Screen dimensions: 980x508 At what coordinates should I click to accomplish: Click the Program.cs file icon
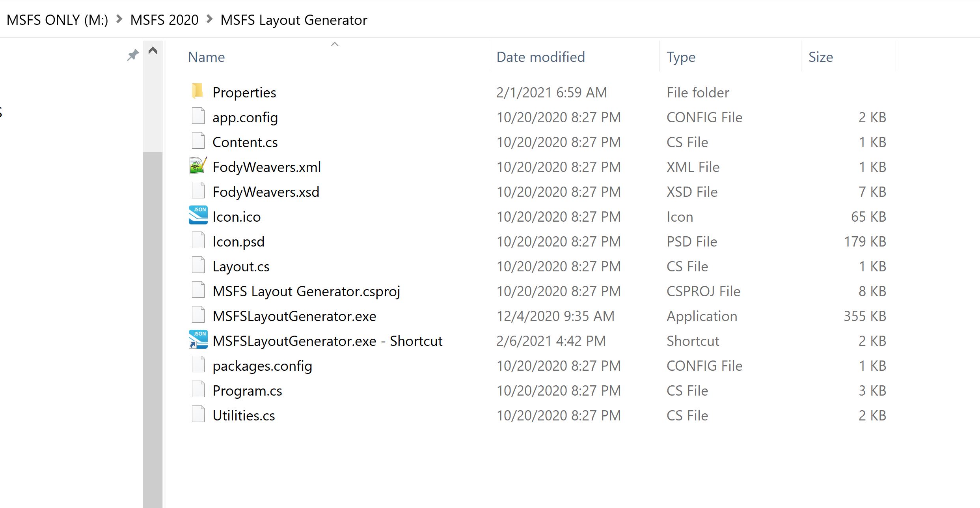198,390
